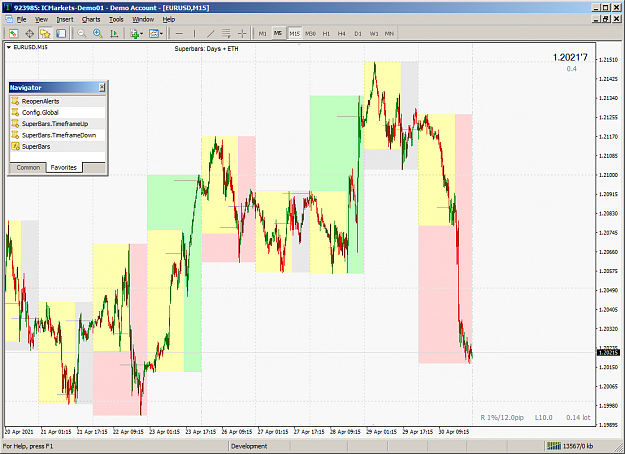Viewport: 625px width, 454px height.
Task: Click the R 1%/12.0pip risk label
Action: click(502, 417)
